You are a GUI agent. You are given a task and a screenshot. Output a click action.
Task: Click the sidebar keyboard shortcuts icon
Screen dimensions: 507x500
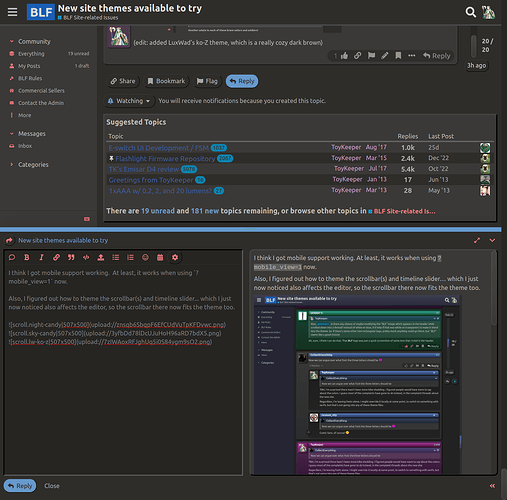[87, 219]
